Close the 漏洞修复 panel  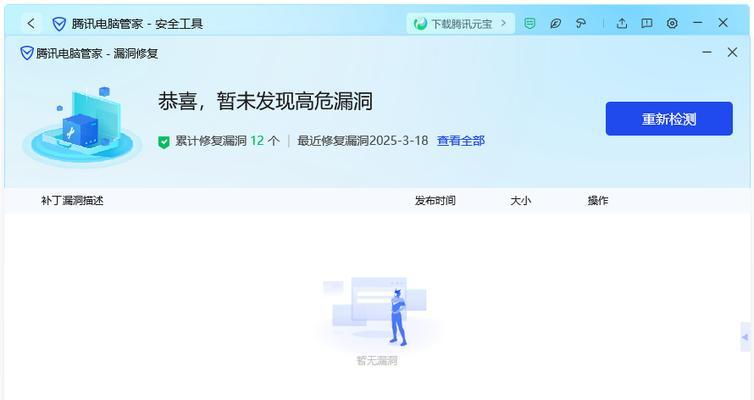pos(732,52)
